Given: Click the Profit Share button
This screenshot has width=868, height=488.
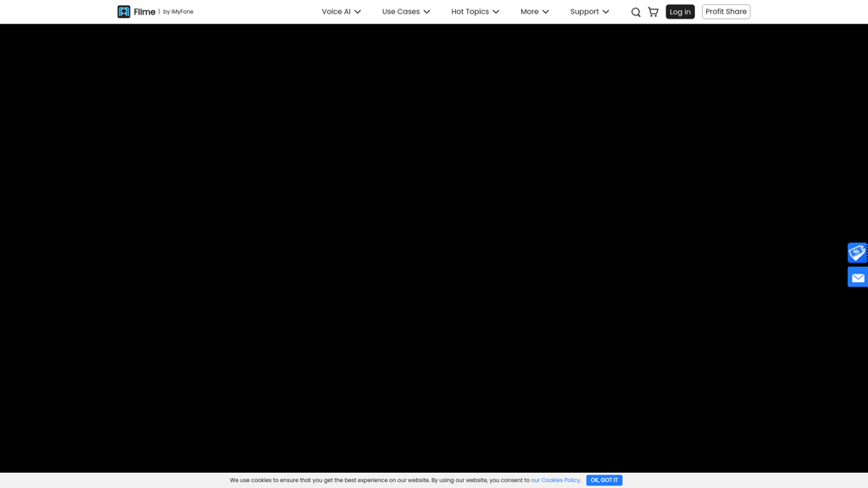Looking at the screenshot, I should tap(726, 12).
